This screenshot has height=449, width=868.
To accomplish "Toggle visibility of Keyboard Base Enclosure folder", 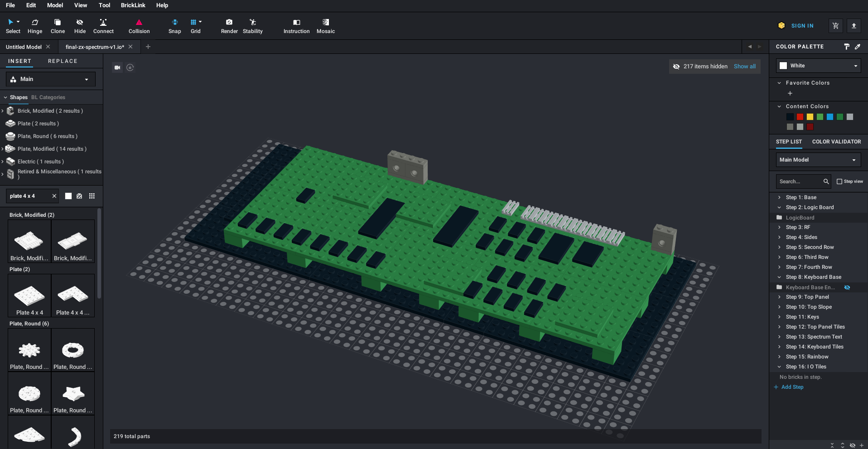I will 848,287.
